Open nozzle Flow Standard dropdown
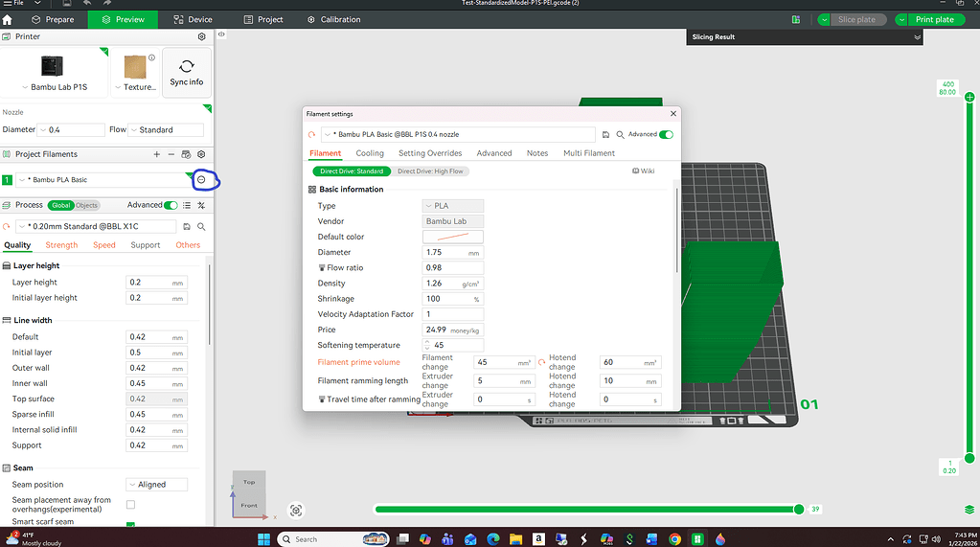980x547 pixels. tap(166, 130)
